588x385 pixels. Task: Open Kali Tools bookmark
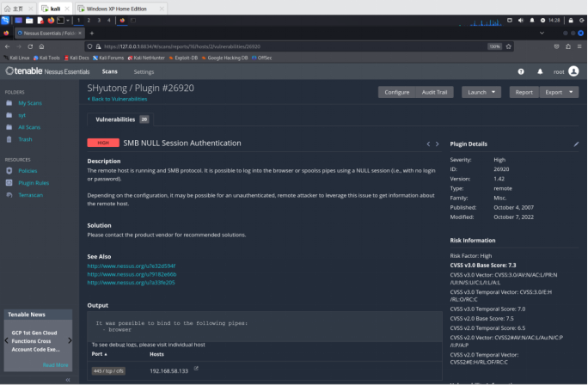[46, 58]
